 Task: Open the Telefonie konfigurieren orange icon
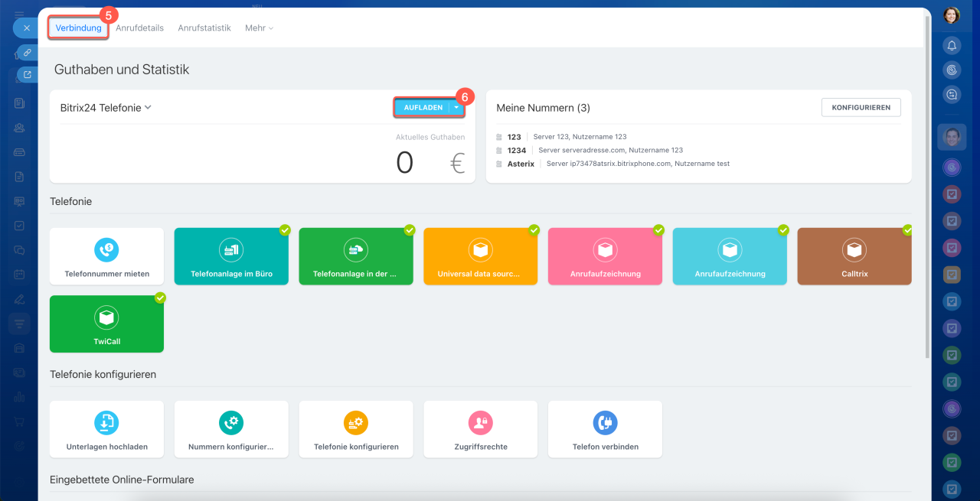[356, 422]
